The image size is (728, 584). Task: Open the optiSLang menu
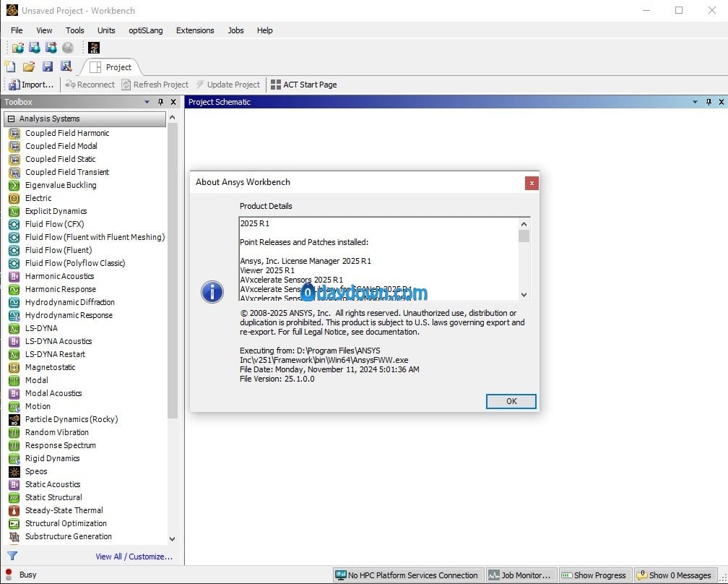tap(146, 30)
